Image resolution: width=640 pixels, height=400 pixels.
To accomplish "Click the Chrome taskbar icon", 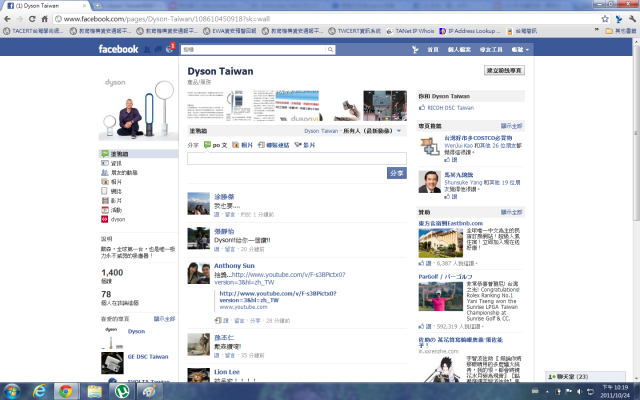I will click(x=65, y=391).
